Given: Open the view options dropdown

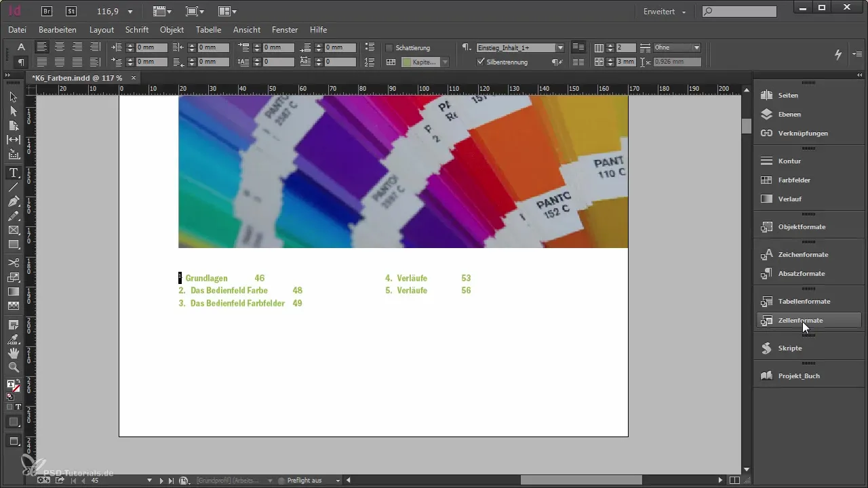Looking at the screenshot, I should tap(163, 12).
